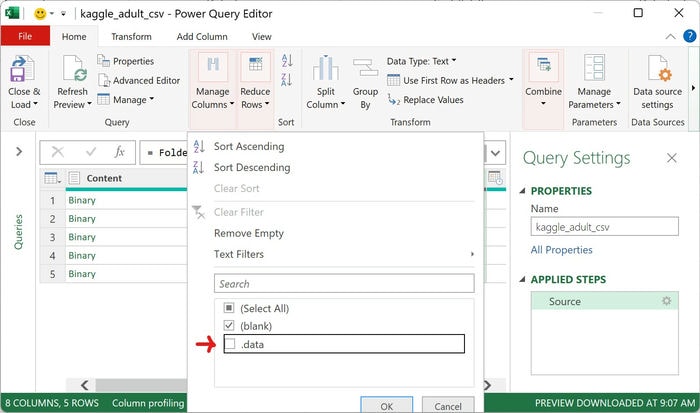Choose Remove Empty in the filter menu

click(249, 233)
